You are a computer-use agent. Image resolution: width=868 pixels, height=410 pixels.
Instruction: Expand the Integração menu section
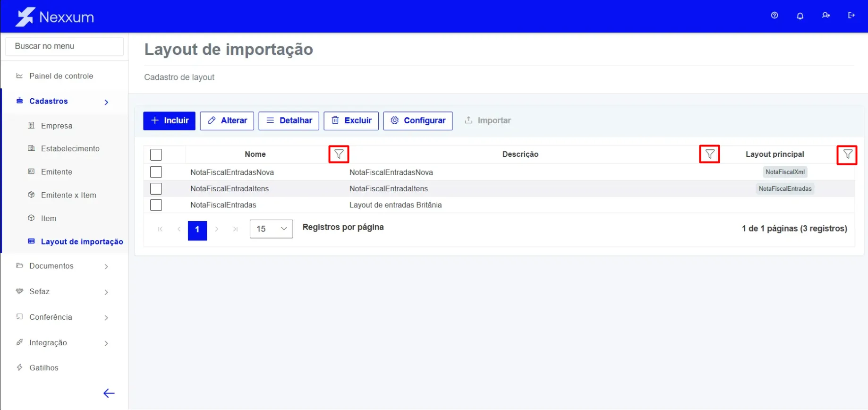tap(63, 342)
